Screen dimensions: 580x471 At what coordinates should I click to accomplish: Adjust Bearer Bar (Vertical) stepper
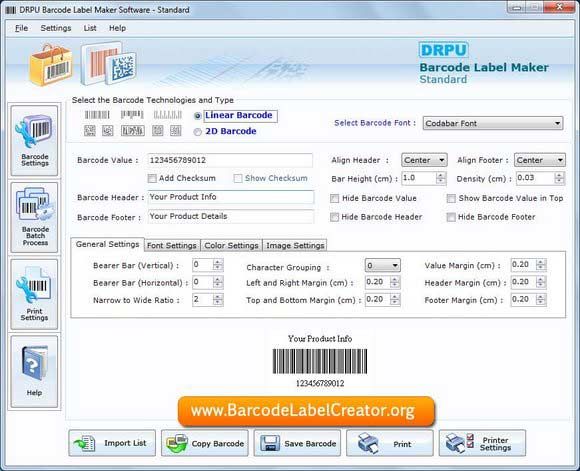(218, 265)
